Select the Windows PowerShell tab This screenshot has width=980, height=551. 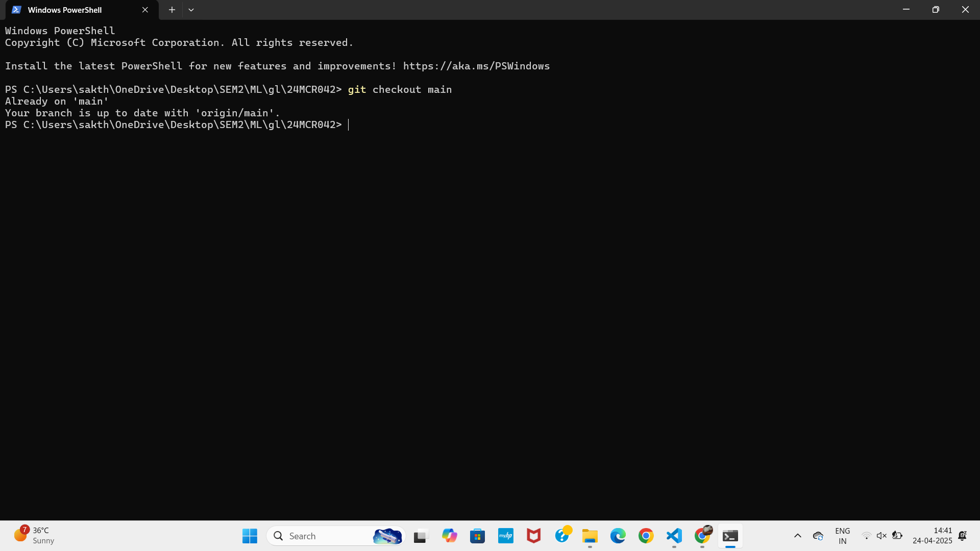pyautogui.click(x=82, y=10)
